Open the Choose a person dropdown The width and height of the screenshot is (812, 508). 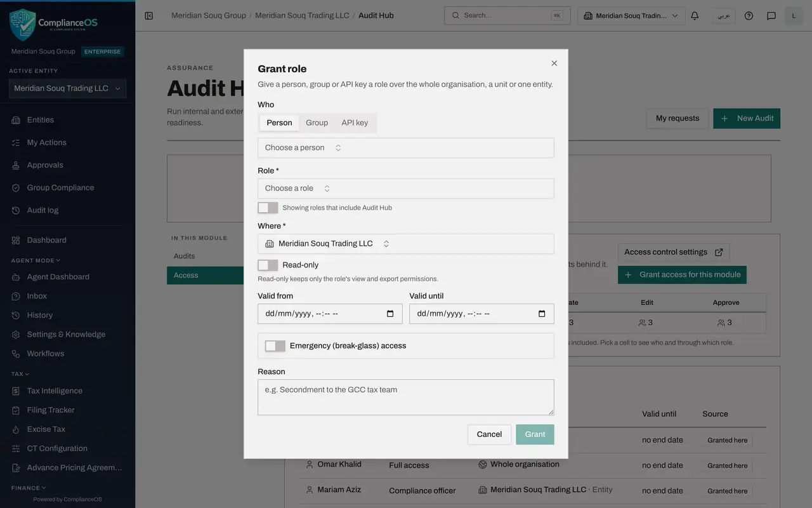click(x=406, y=148)
